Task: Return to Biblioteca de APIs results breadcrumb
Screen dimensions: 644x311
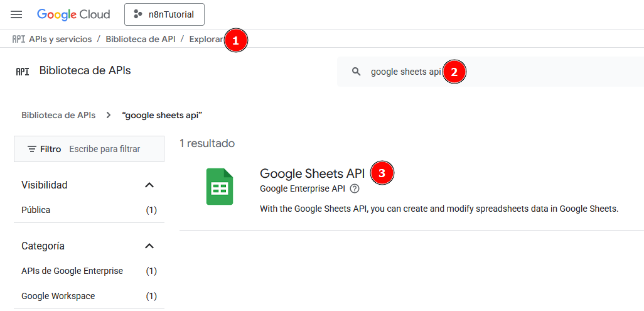Action: click(58, 115)
